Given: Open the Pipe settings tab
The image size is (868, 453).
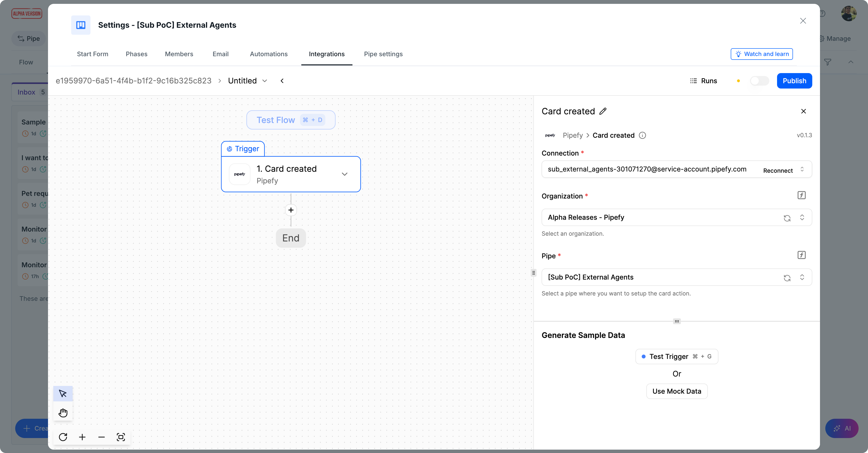Looking at the screenshot, I should click(x=383, y=54).
